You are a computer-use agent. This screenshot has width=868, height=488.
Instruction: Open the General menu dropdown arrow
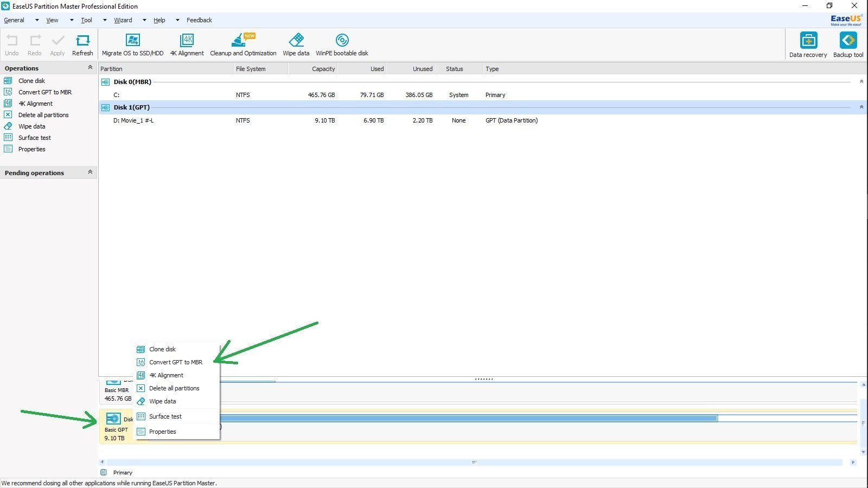coord(37,21)
